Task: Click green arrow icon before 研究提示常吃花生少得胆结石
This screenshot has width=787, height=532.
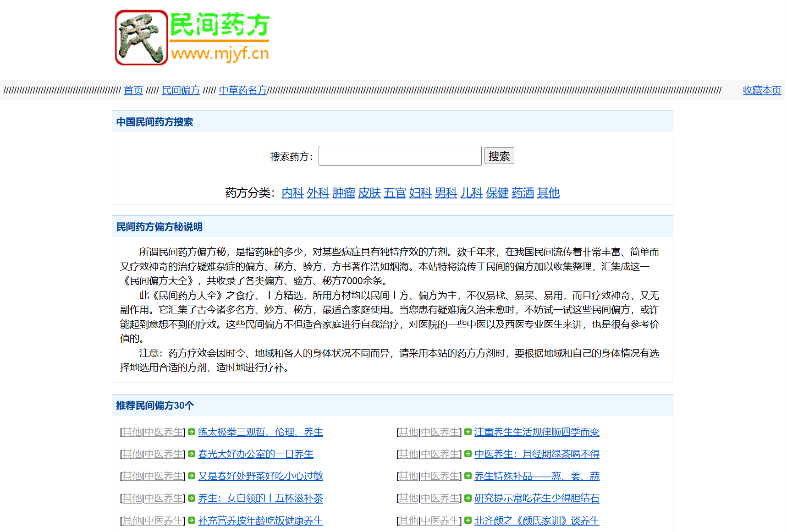Action: tap(468, 499)
